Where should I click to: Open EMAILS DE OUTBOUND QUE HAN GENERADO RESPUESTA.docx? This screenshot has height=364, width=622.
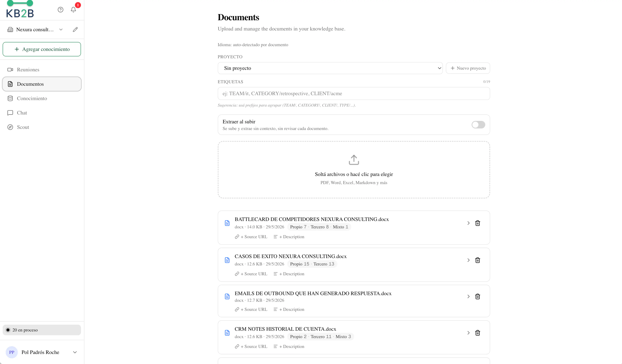[x=313, y=293]
